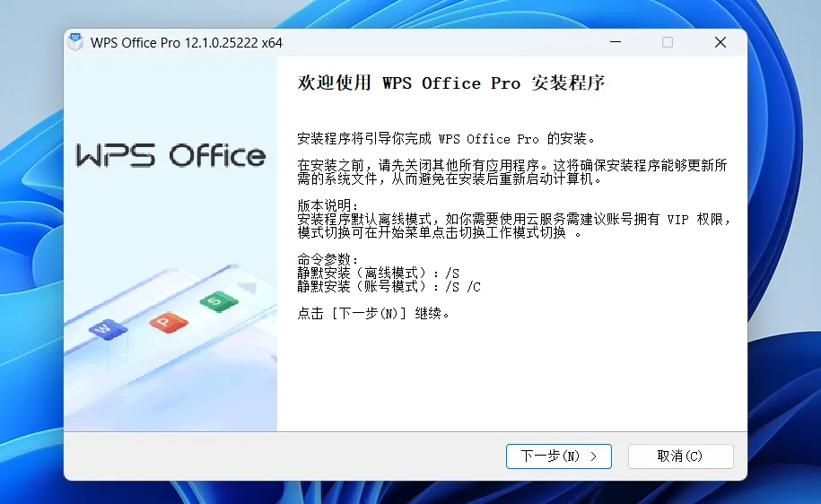Click the red P Presentation icon
This screenshot has height=504, width=821.
click(169, 322)
